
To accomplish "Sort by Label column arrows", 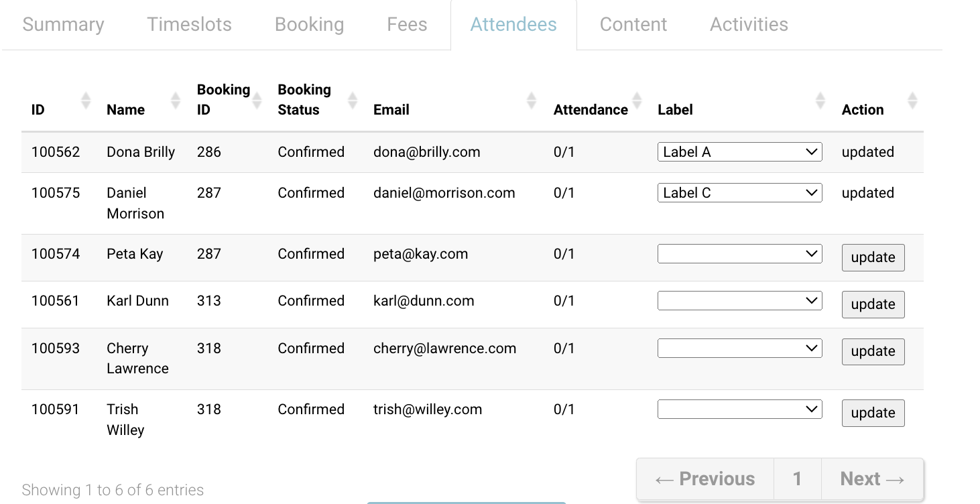I will coord(820,101).
